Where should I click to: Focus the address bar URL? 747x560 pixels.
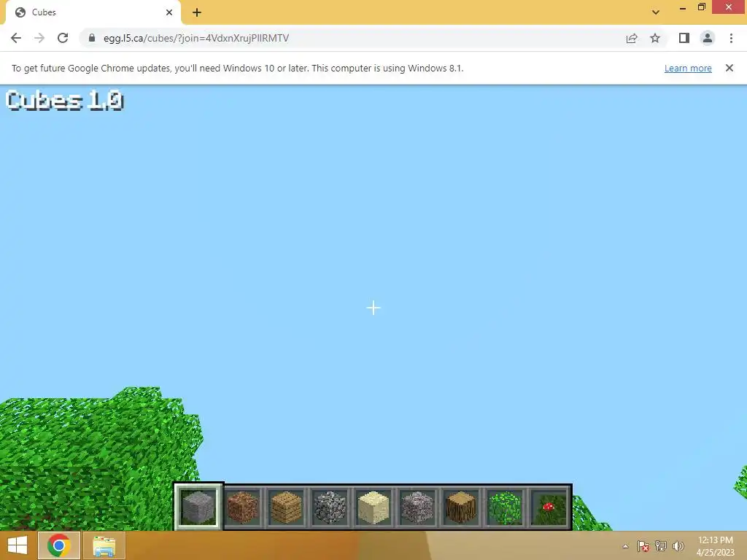click(196, 38)
